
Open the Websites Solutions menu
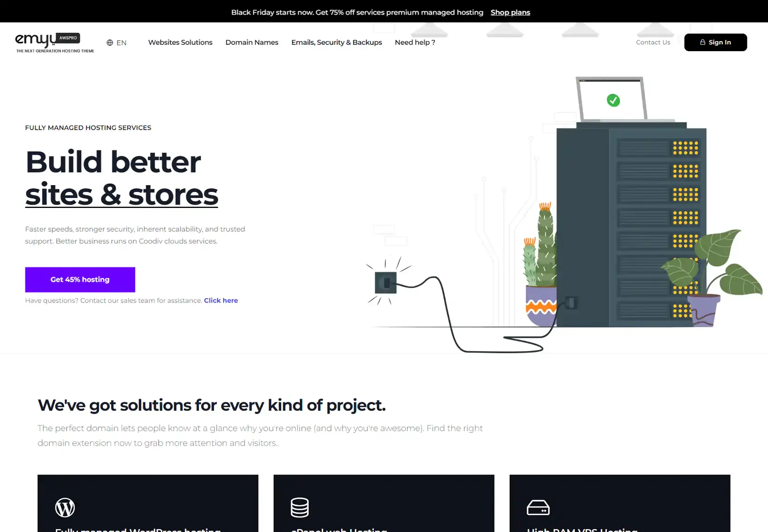[x=180, y=43]
